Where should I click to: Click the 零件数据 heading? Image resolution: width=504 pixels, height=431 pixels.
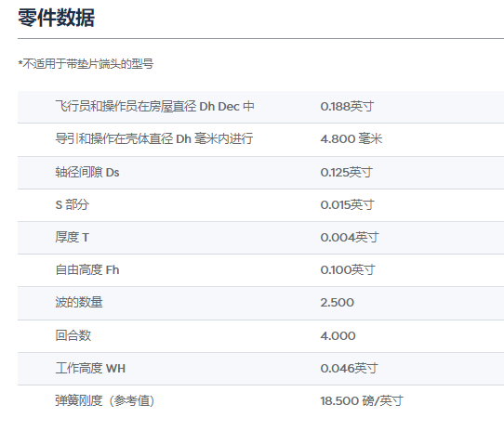[x=56, y=18]
